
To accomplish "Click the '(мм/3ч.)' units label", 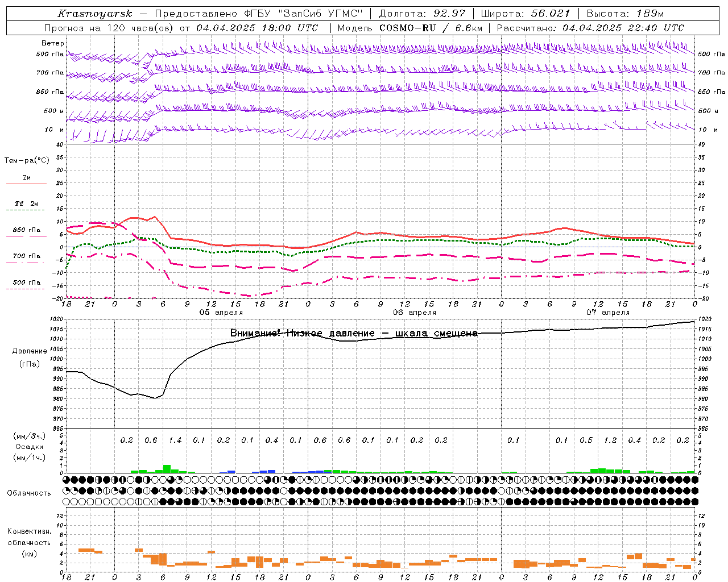I will pyautogui.click(x=29, y=436).
